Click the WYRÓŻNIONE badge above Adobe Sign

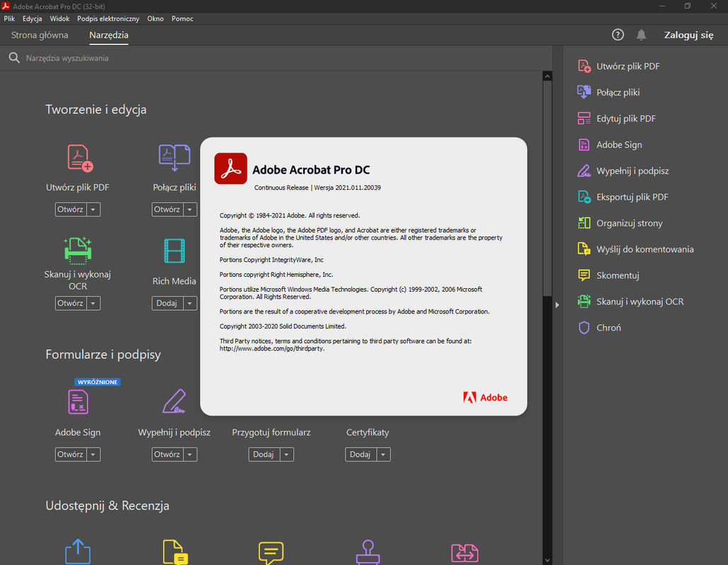98,382
